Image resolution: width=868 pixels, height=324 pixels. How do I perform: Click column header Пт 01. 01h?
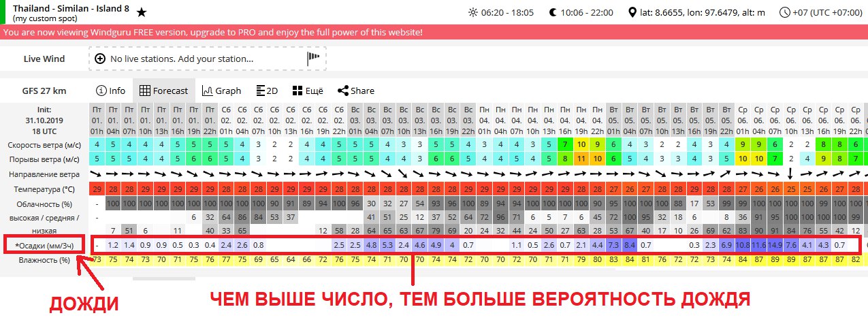[x=97, y=119]
